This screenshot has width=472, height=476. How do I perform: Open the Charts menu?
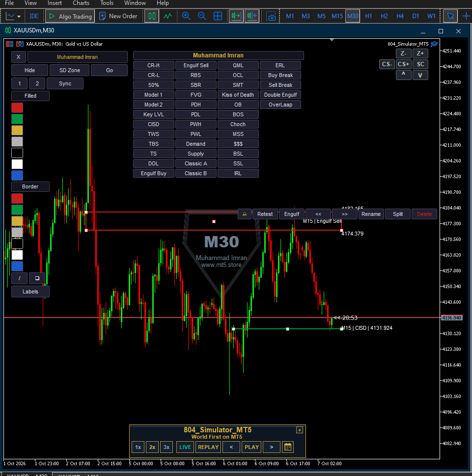point(81,3)
